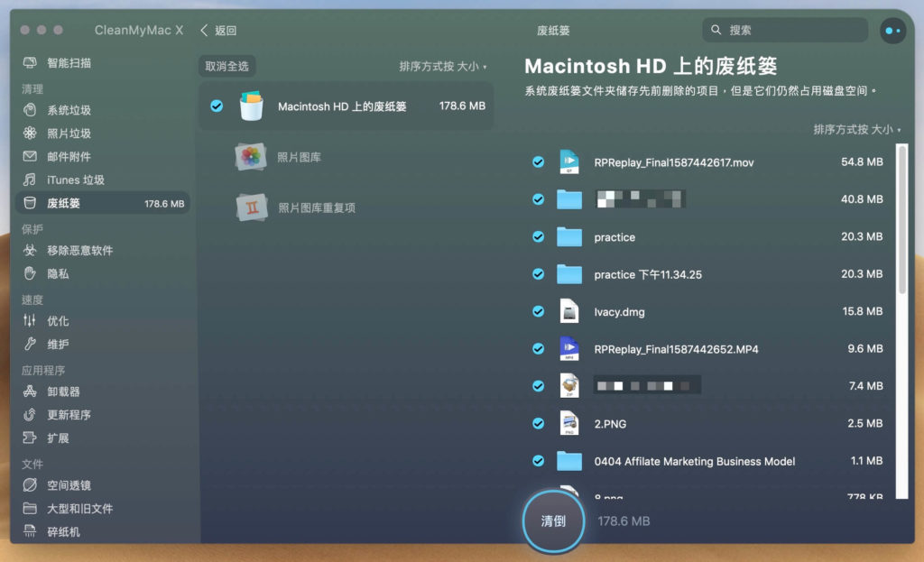The width and height of the screenshot is (924, 562).
Task: Uncheck the 7.4 MB zip file checkbox
Action: coord(538,386)
